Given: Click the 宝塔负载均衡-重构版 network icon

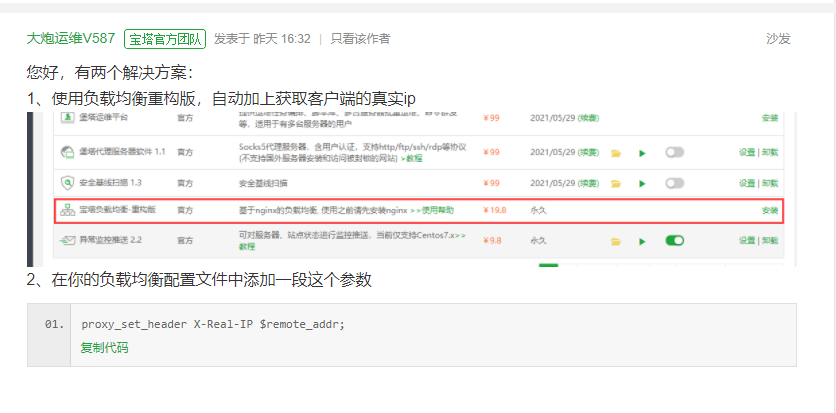Looking at the screenshot, I should 67,210.
